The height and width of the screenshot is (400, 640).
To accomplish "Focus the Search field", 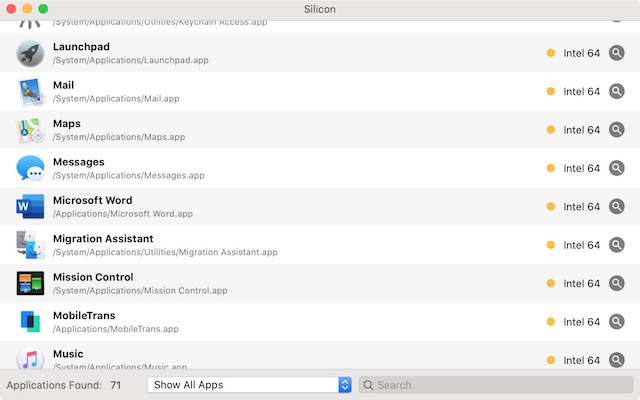I will point(496,385).
